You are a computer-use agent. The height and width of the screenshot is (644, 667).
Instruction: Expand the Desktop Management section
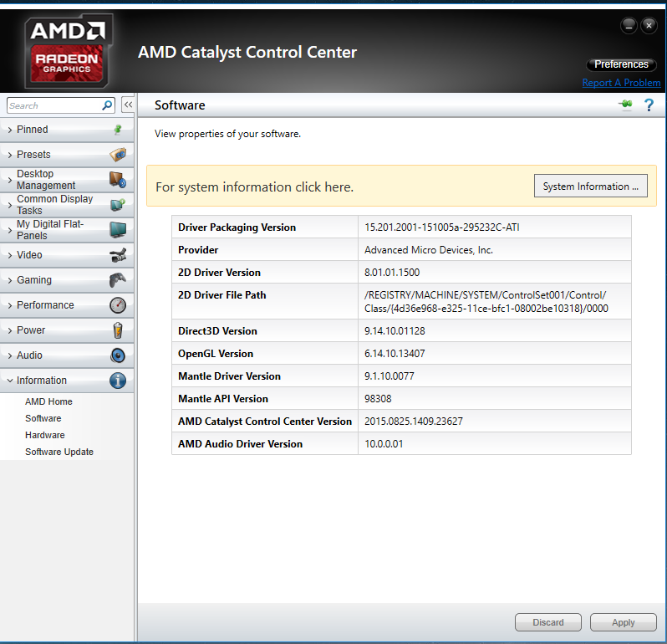click(46, 180)
